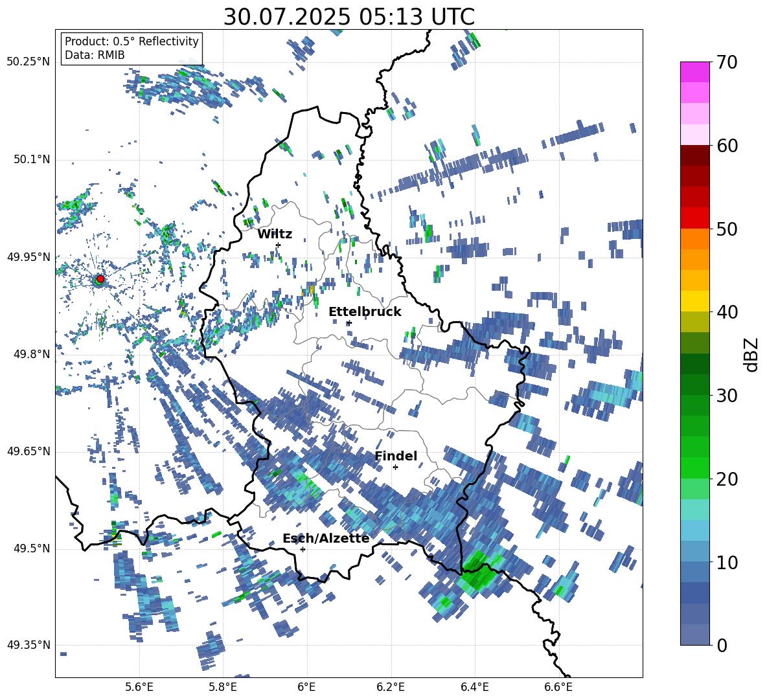Image resolution: width=767 pixels, height=700 pixels.
Task: Click the 30.07.2025 05:13 UTC title
Action: (349, 17)
